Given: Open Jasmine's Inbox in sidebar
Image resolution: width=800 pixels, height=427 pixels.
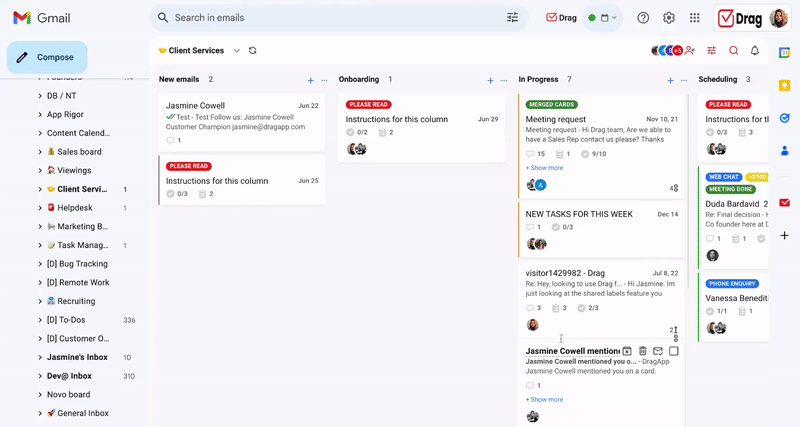Looking at the screenshot, I should pyautogui.click(x=77, y=357).
